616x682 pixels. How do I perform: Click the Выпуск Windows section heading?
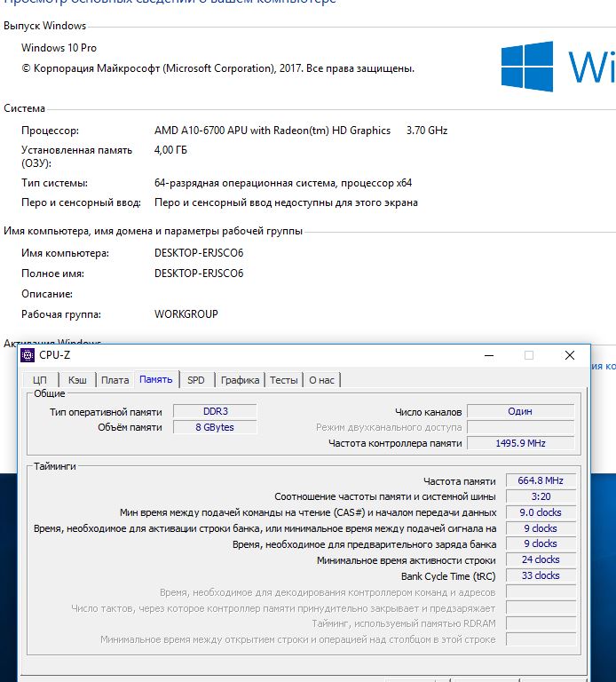pyautogui.click(x=45, y=26)
